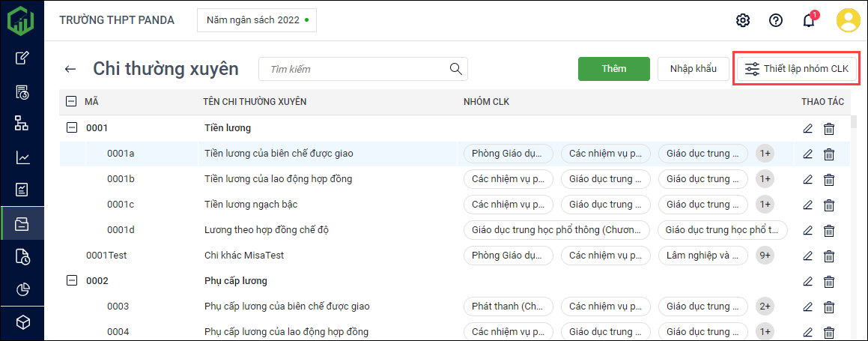The image size is (868, 341).
Task: Click the back arrow beside Chi thường xuyên
Action: [x=70, y=69]
